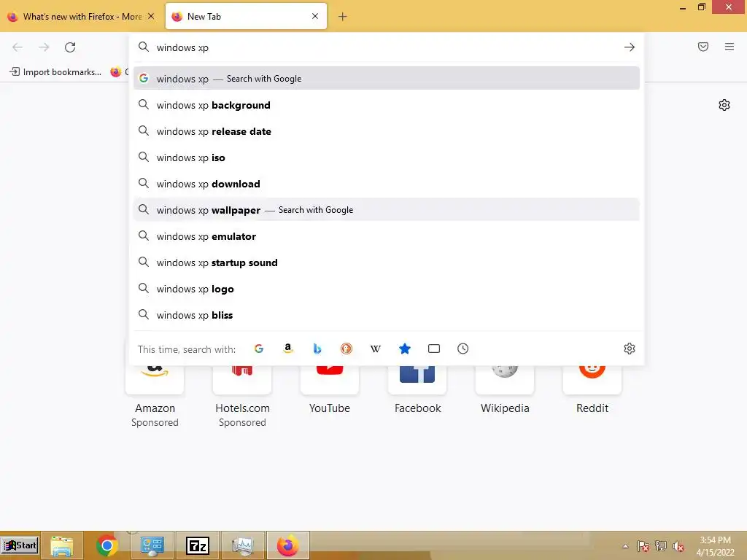Open new tab page personalize gear
The height and width of the screenshot is (560, 747).
click(x=724, y=105)
